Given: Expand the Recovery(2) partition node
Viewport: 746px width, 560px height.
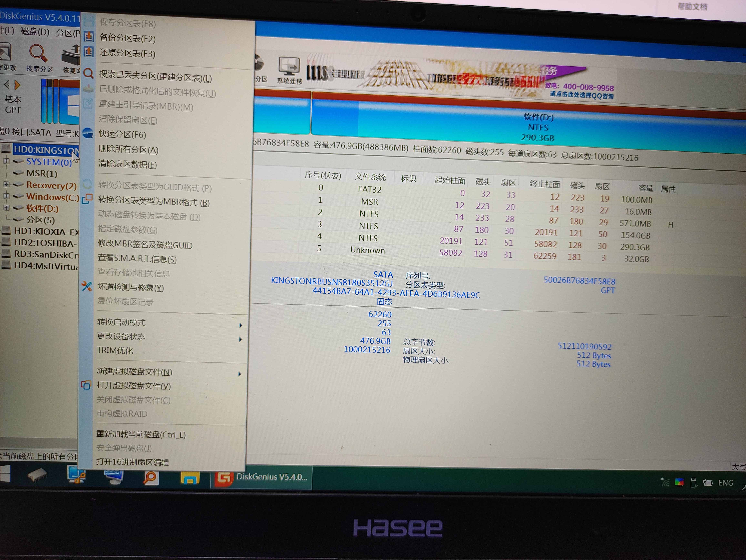Looking at the screenshot, I should (6, 184).
